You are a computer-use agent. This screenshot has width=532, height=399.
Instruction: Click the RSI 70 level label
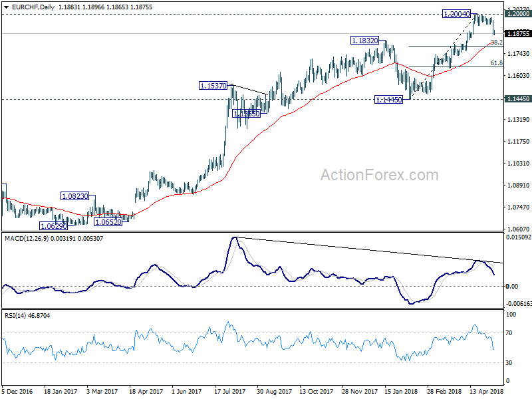[x=509, y=333]
